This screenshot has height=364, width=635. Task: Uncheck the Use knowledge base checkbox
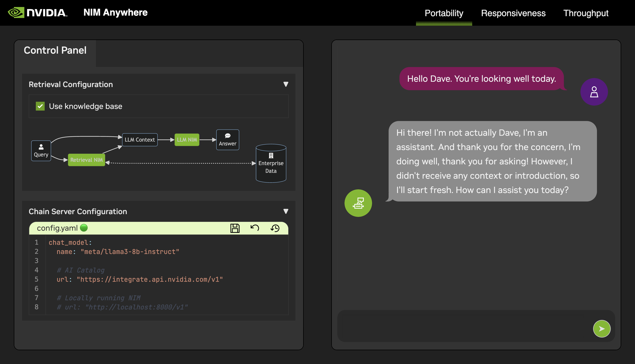[40, 106]
